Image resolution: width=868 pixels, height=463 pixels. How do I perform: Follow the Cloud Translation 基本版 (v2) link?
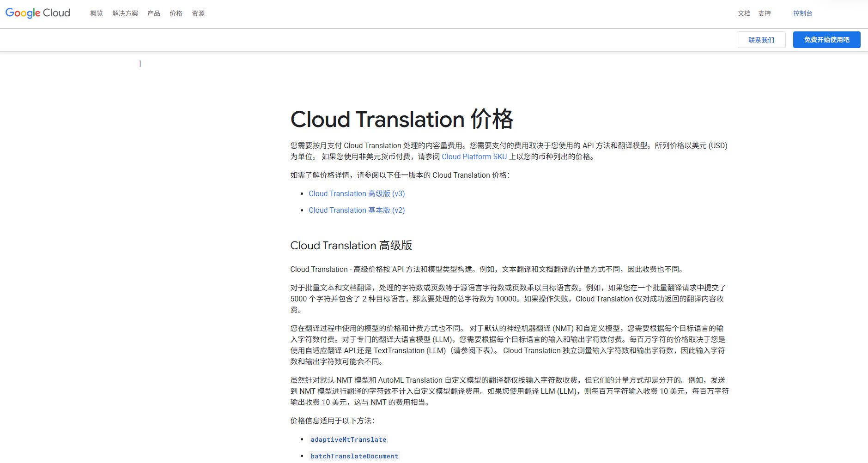(x=356, y=210)
